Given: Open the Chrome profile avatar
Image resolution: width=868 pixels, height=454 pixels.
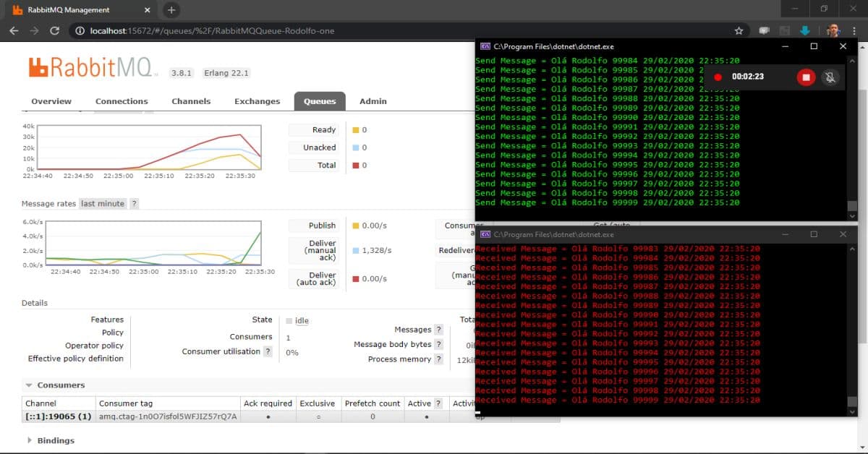Looking at the screenshot, I should (x=833, y=31).
